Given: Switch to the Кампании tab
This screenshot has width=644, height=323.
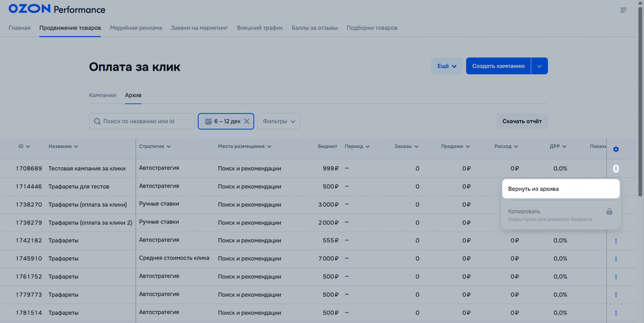Looking at the screenshot, I should pyautogui.click(x=103, y=95).
